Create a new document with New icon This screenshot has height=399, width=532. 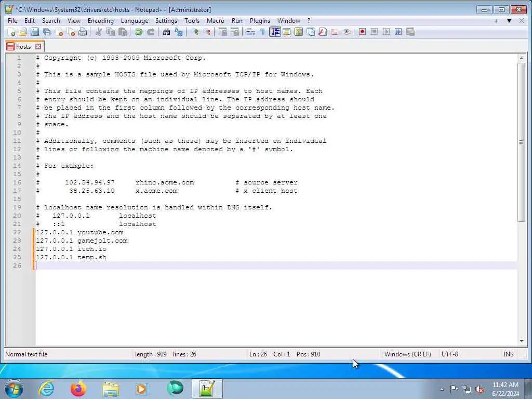(11, 32)
